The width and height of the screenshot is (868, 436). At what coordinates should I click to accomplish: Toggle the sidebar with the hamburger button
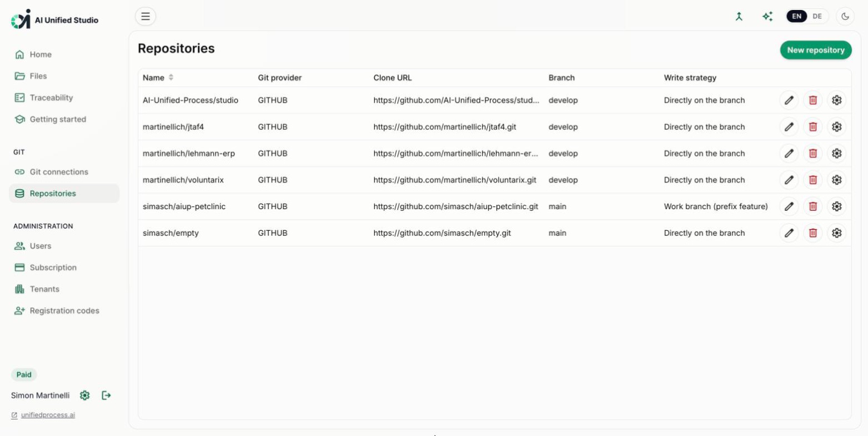[x=145, y=17]
